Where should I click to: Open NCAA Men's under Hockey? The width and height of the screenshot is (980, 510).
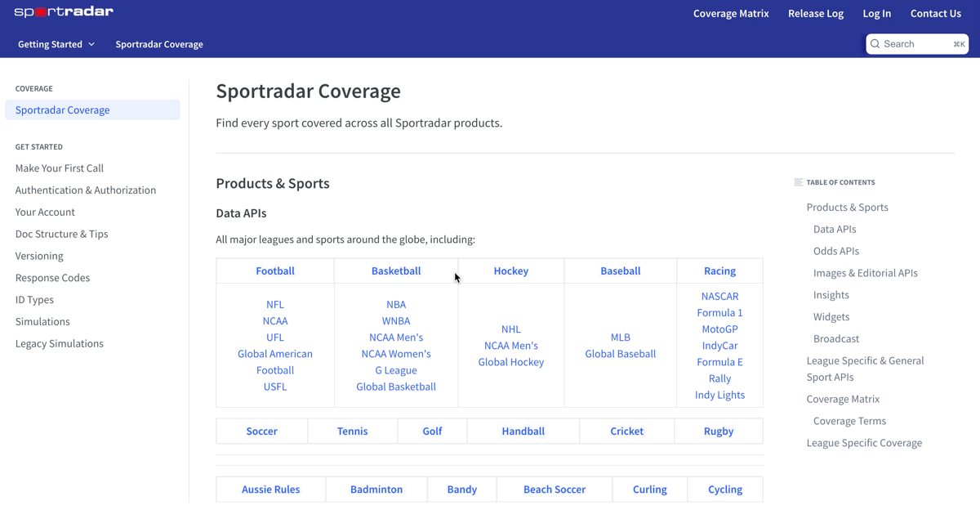pos(511,345)
